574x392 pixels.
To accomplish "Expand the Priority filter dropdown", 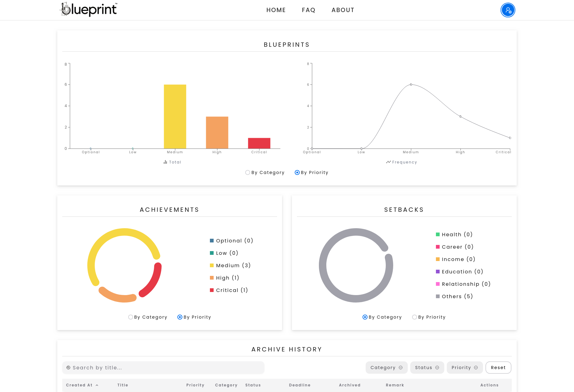I will tap(464, 368).
